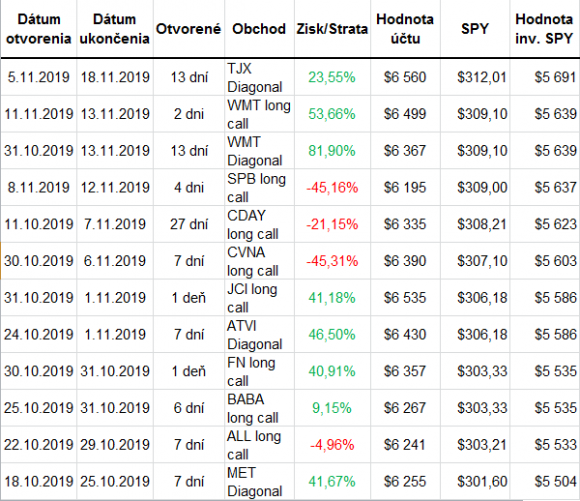Click the account value $6 357
This screenshot has width=580, height=501.
click(x=405, y=371)
